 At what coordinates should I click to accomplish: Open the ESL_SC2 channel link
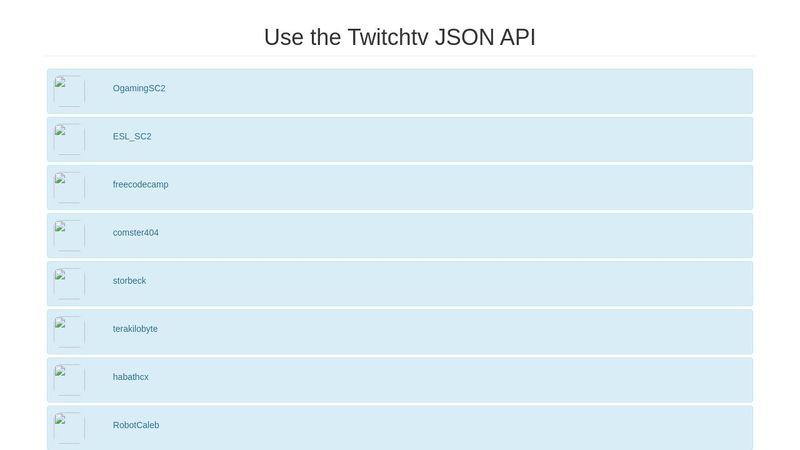(x=132, y=136)
